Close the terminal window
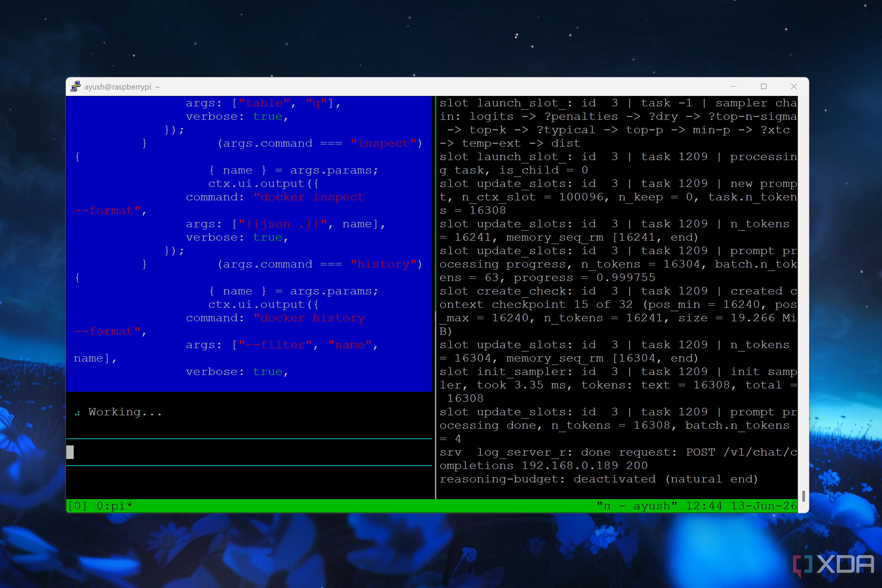 coord(794,87)
